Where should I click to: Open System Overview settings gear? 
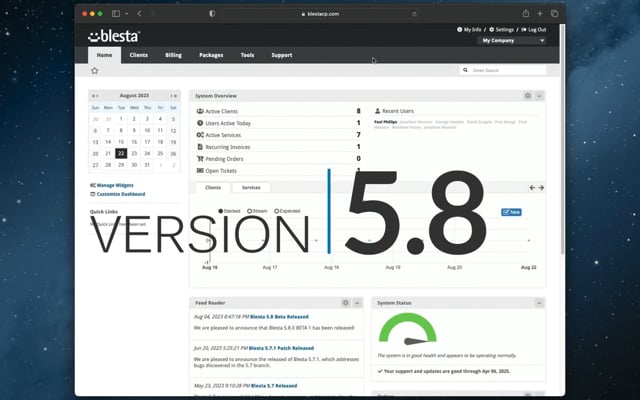click(x=528, y=96)
